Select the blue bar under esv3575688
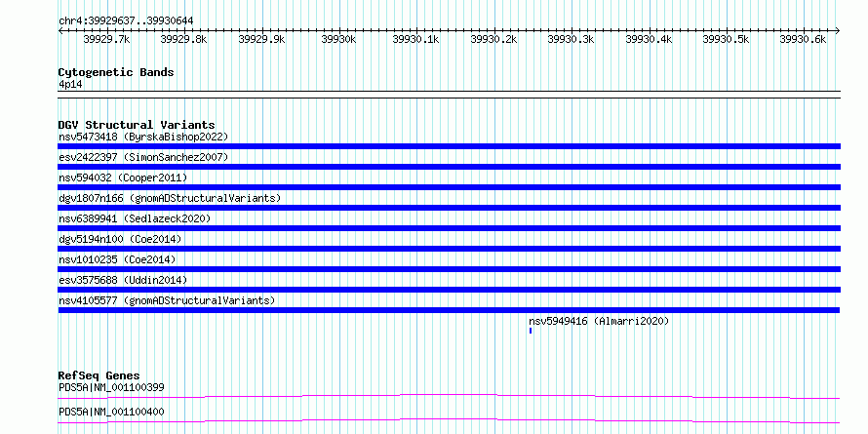Image resolution: width=868 pixels, height=434 pixels. pos(450,290)
